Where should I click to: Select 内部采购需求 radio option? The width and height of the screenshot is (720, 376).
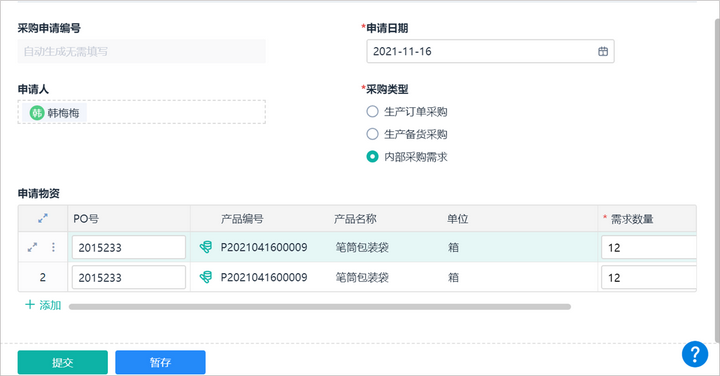[372, 157]
